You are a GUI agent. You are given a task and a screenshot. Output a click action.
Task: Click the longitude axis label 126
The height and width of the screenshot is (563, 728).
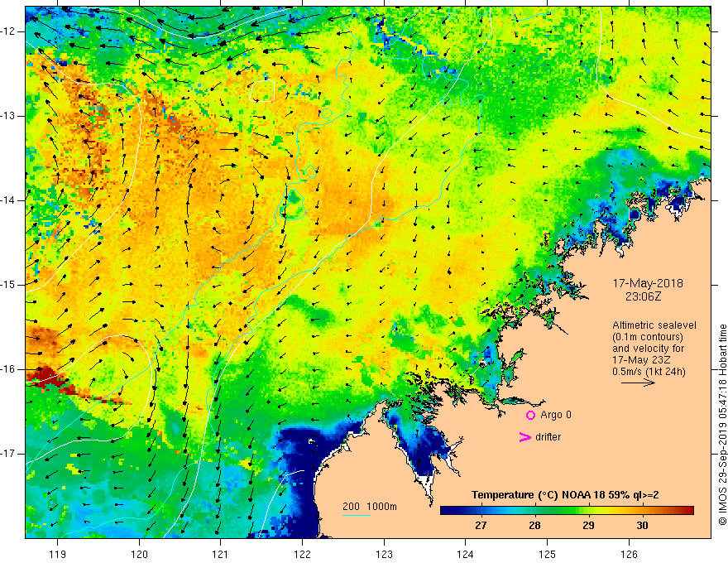coord(629,554)
